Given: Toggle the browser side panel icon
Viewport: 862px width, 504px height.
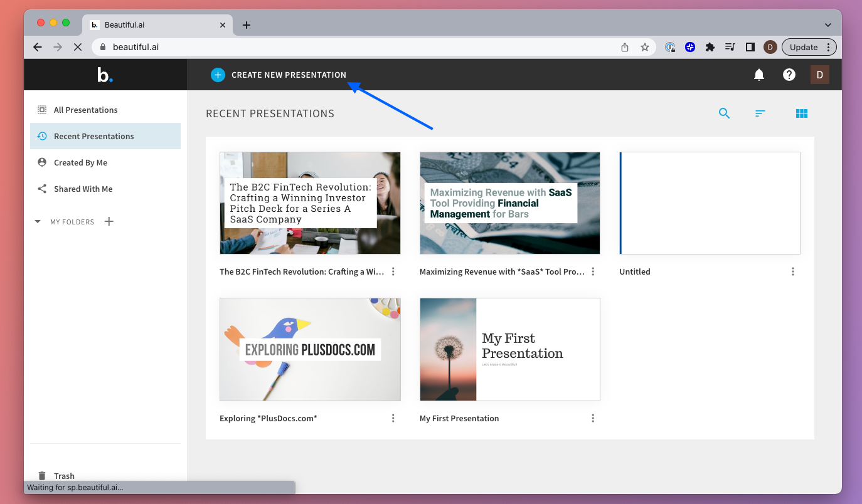Looking at the screenshot, I should [x=750, y=47].
